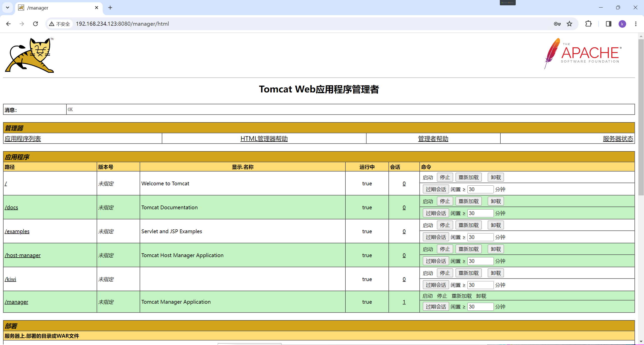The width and height of the screenshot is (644, 345).
Task: Open the 服务器状态 link
Action: (618, 139)
